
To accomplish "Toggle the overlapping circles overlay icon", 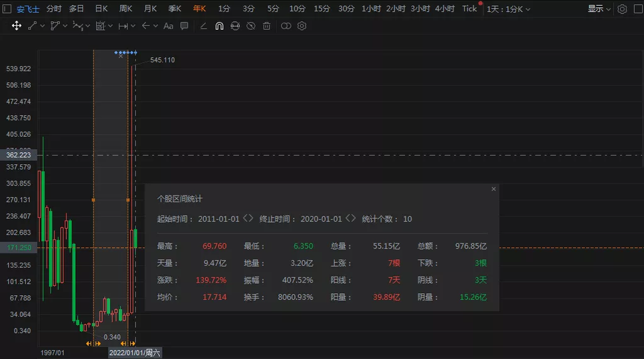I will tap(286, 26).
